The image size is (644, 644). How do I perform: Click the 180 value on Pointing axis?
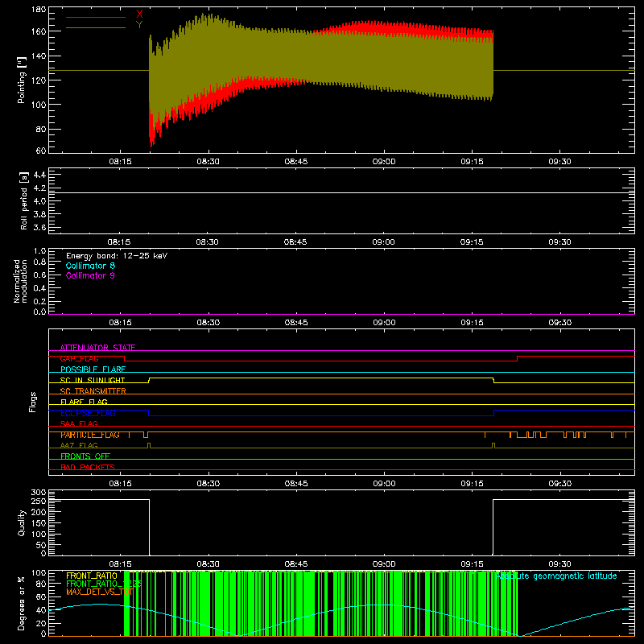(39, 10)
